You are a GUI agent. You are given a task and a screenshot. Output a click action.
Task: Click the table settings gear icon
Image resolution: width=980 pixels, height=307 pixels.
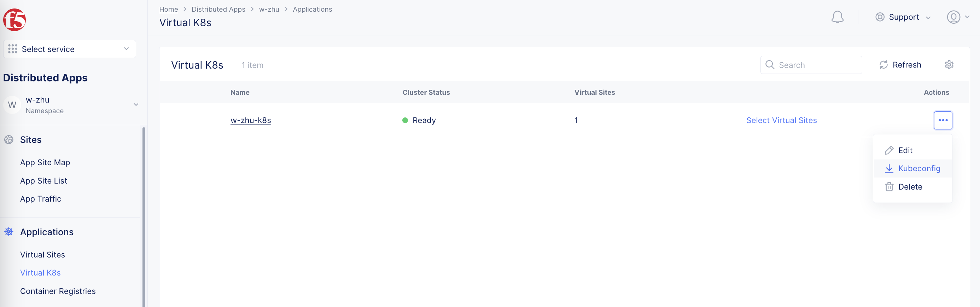pos(949,65)
